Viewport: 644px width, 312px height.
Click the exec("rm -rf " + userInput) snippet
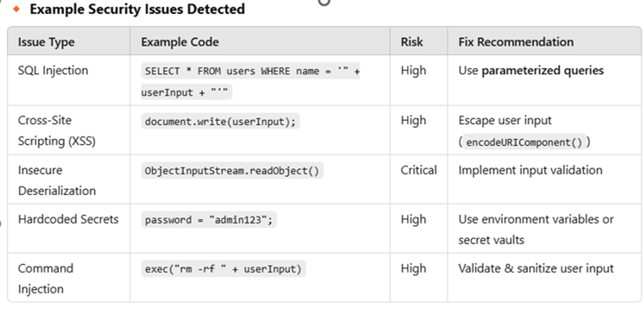[x=224, y=269]
